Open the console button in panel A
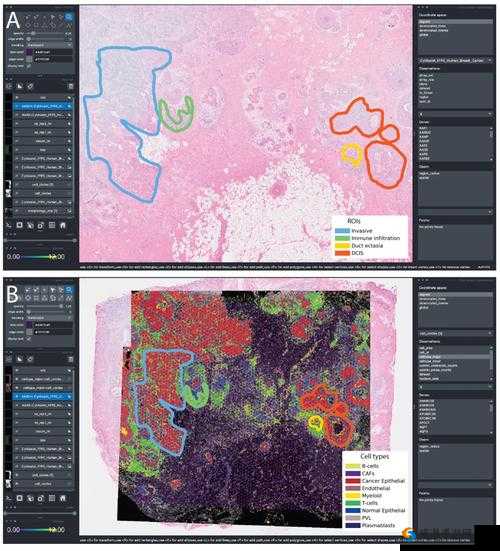The image size is (500, 551). tap(9, 226)
